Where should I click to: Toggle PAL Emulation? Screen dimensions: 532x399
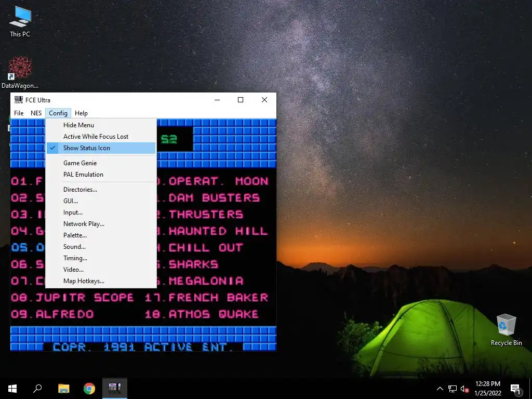click(101, 175)
